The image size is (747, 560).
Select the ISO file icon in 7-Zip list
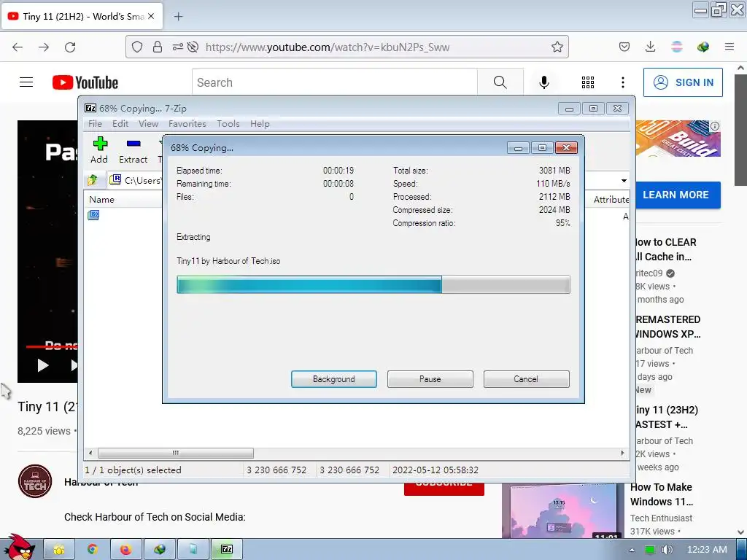pyautogui.click(x=93, y=215)
